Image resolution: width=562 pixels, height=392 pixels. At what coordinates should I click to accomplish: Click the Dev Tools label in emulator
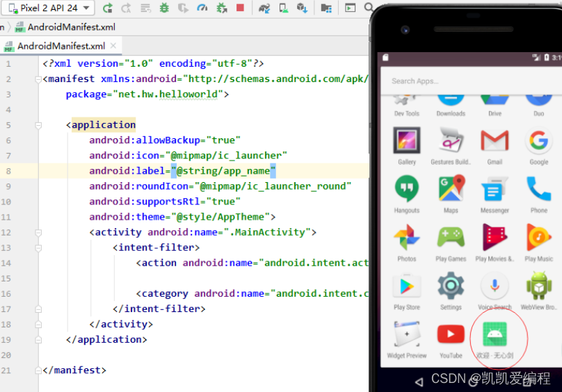coord(406,113)
